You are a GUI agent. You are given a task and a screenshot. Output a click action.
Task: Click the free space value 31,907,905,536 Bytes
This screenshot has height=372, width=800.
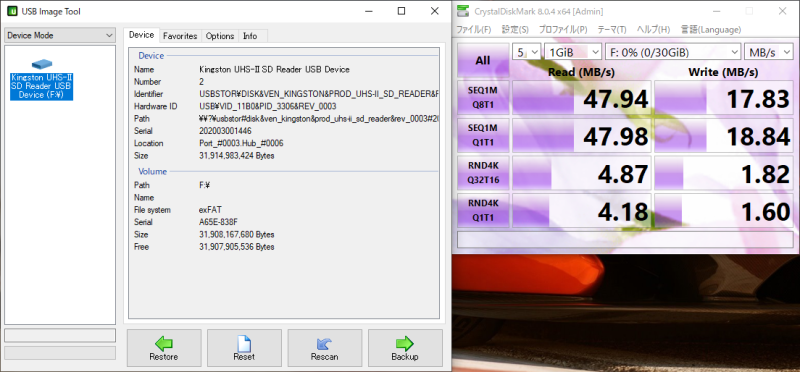click(237, 247)
